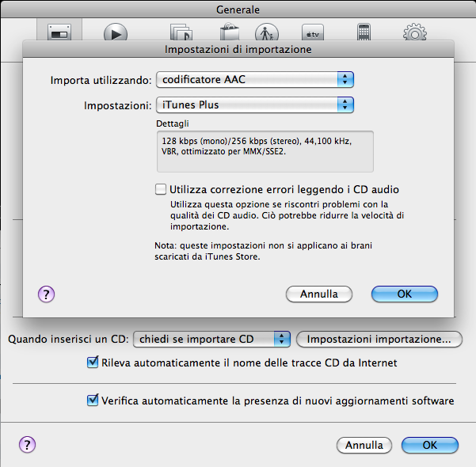Open 'Importa utilizzando' encoder dropdown
This screenshot has width=476, height=467.
click(255, 79)
